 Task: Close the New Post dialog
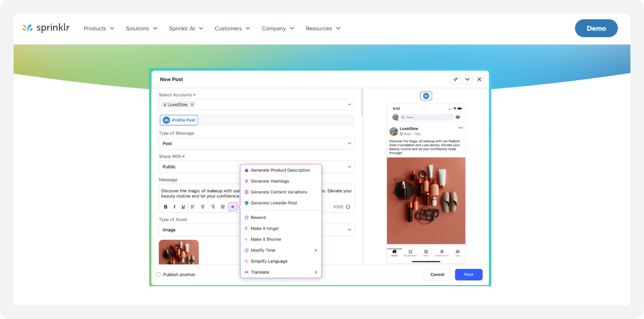[x=479, y=79]
